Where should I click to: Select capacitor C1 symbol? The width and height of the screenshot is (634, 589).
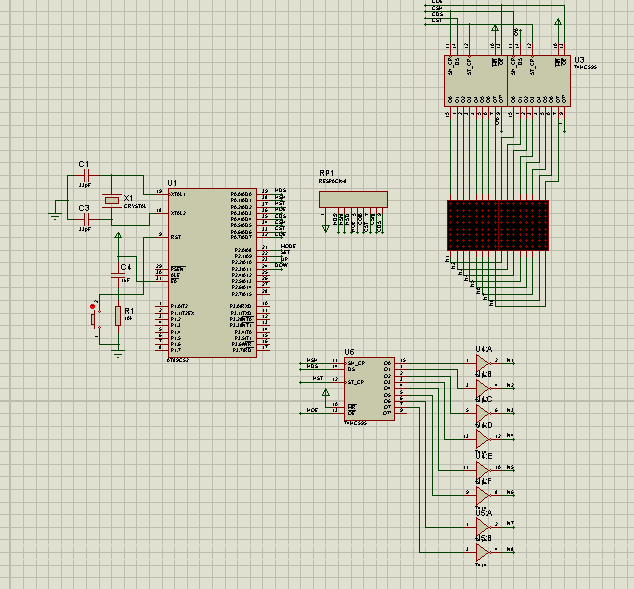[x=86, y=175]
